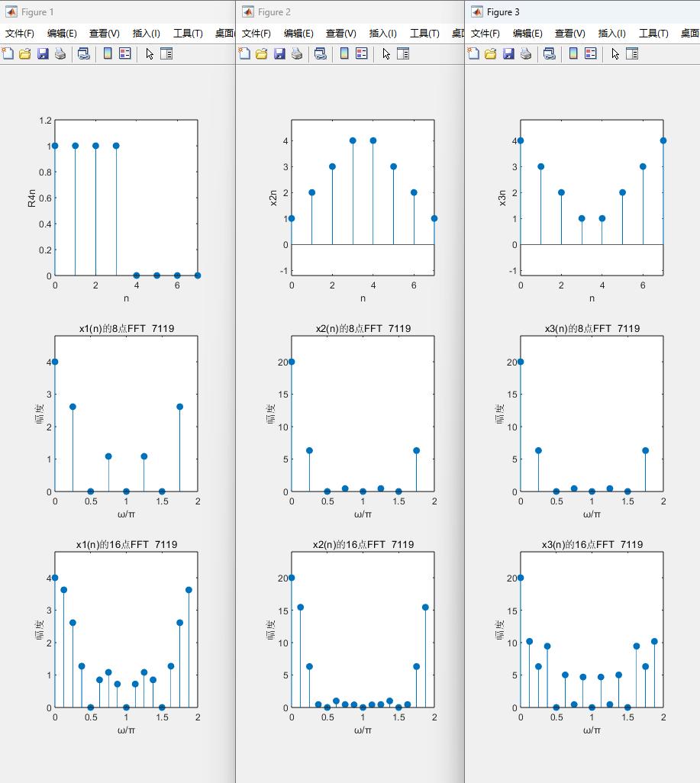Open 编辑(E) menu in Figure 1
700x783 pixels.
click(x=62, y=34)
